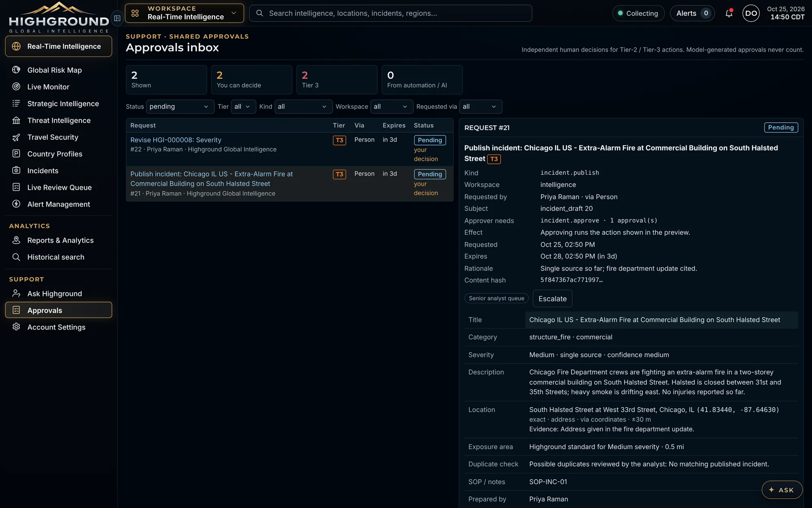812x508 pixels.
Task: Click the Account Settings gear icon
Action: point(16,327)
